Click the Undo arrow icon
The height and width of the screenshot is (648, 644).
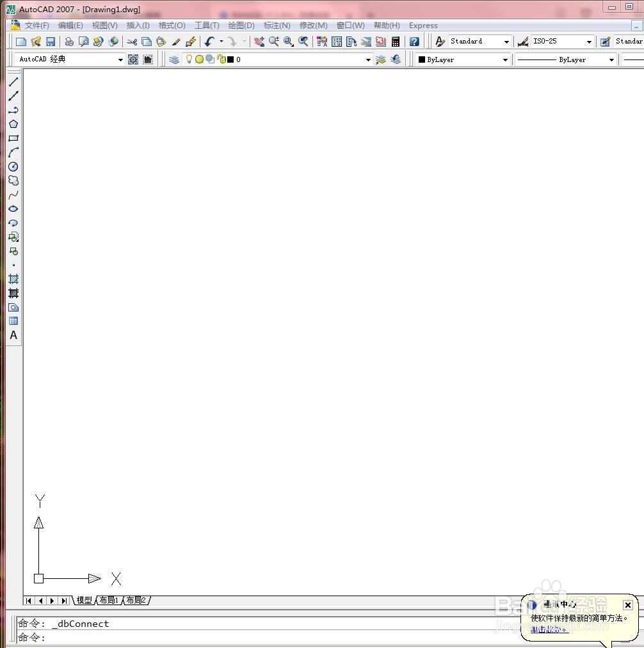[x=210, y=42]
